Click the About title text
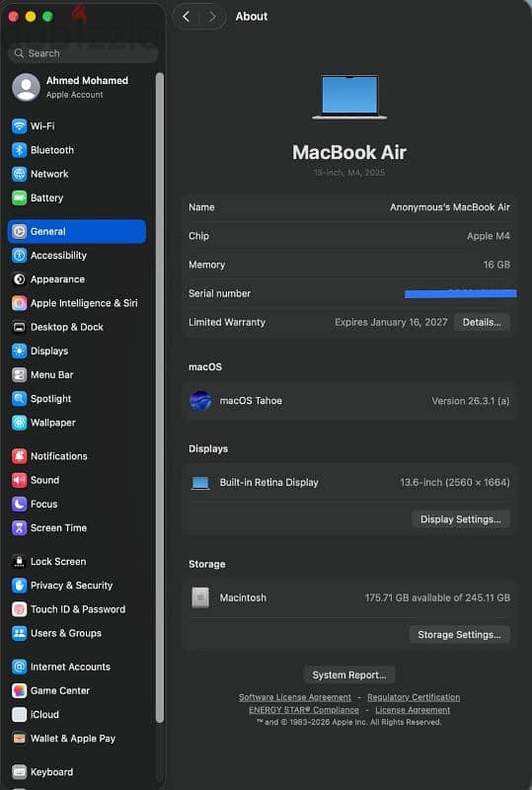Image resolution: width=532 pixels, height=790 pixels. [x=252, y=17]
